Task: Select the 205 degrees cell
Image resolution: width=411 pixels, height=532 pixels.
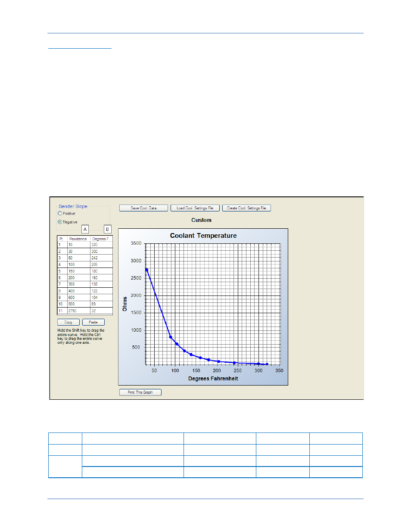Action: [x=101, y=264]
